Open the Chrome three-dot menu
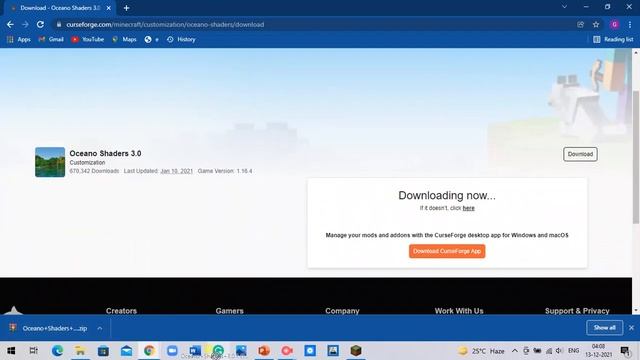Screen dimensions: 640x360 pyautogui.click(x=630, y=24)
